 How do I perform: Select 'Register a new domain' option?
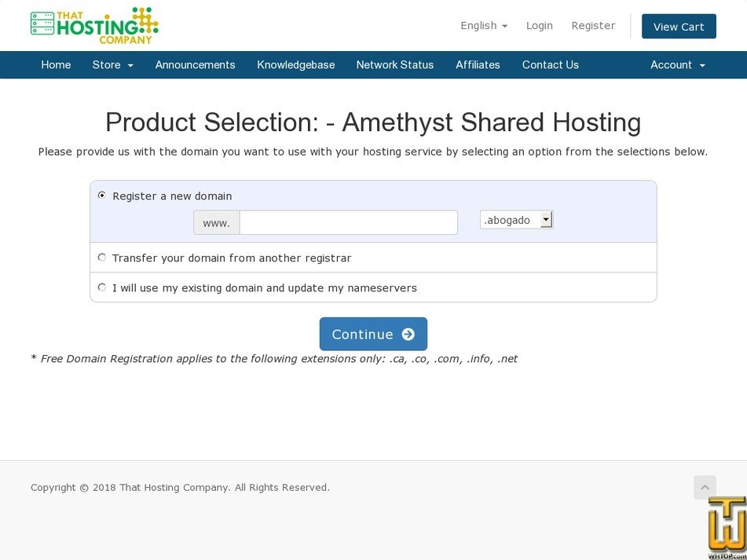(x=101, y=195)
